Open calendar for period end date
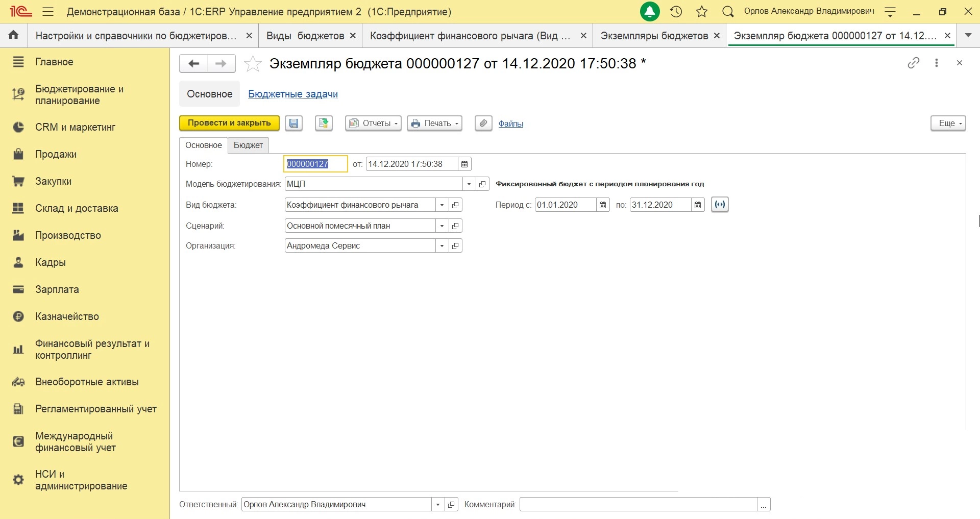 pyautogui.click(x=698, y=205)
